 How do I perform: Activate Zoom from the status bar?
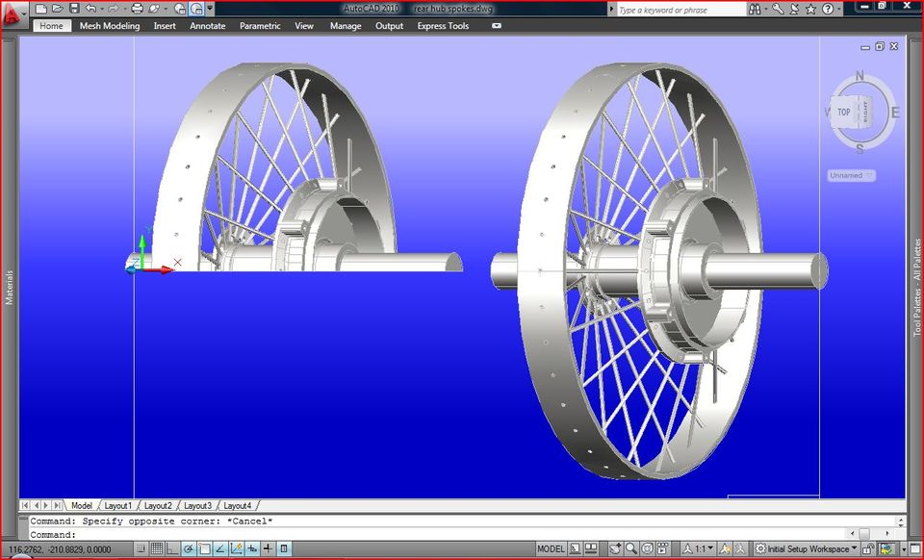(629, 549)
